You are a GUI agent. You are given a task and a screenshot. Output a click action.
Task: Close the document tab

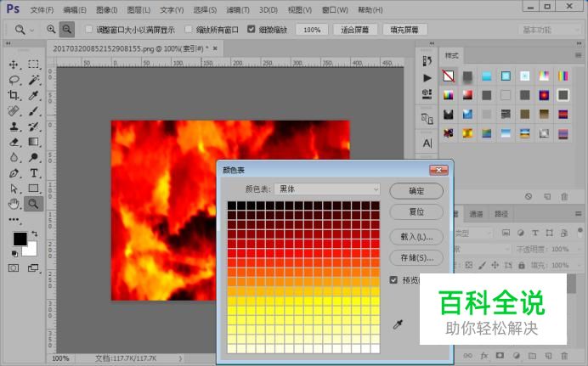pos(215,48)
